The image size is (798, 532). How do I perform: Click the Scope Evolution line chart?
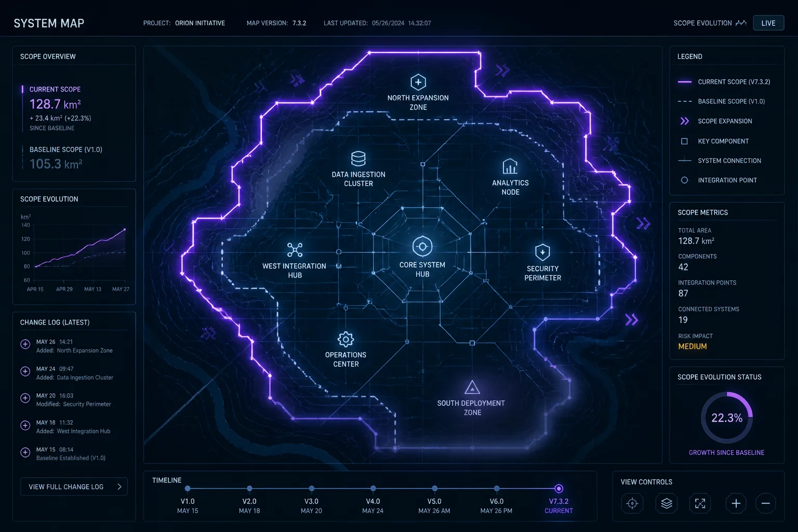(81, 248)
